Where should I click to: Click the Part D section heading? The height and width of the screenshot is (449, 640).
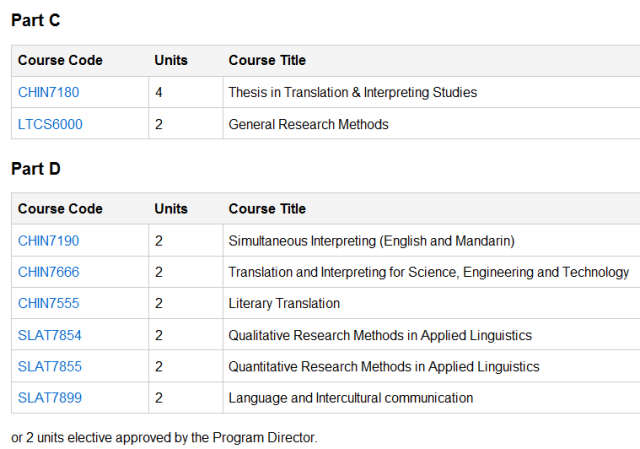click(36, 169)
